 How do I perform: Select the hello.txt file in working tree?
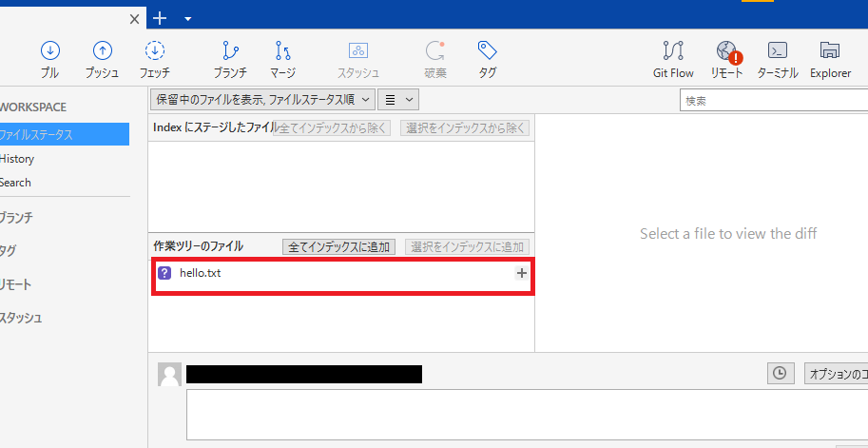[201, 273]
